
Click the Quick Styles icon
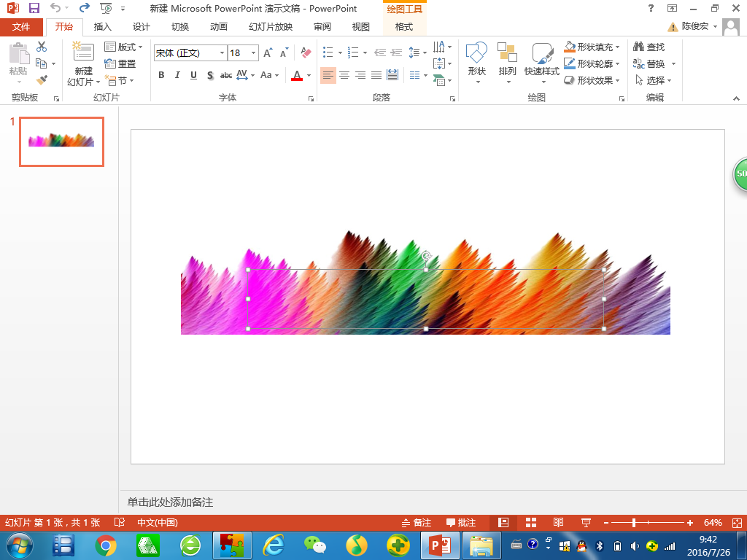tap(542, 52)
